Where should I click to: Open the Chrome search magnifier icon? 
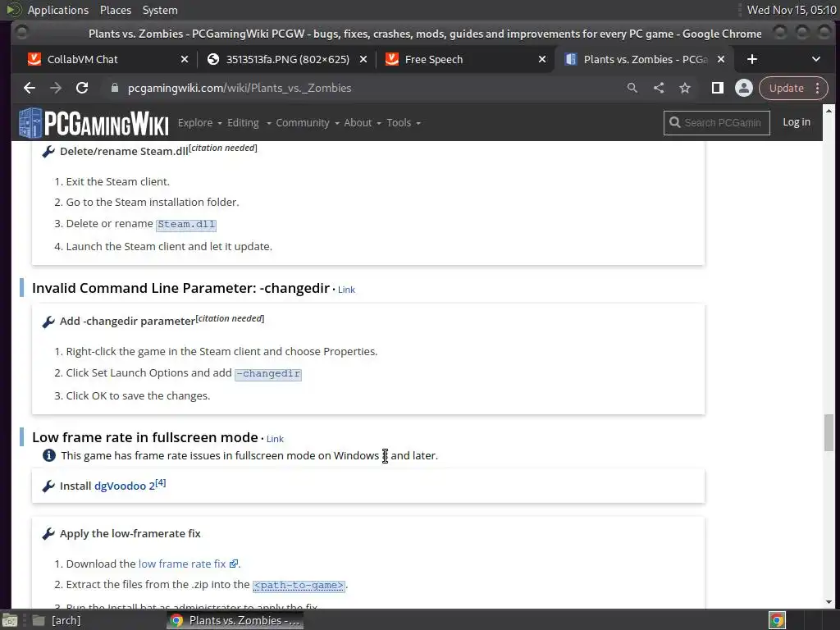click(x=632, y=88)
